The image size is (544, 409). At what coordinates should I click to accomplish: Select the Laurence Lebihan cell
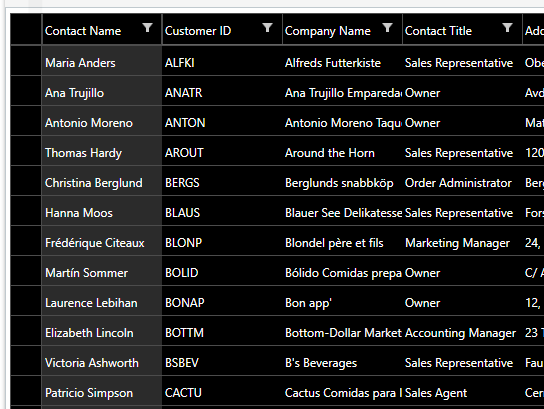pyautogui.click(x=102, y=301)
